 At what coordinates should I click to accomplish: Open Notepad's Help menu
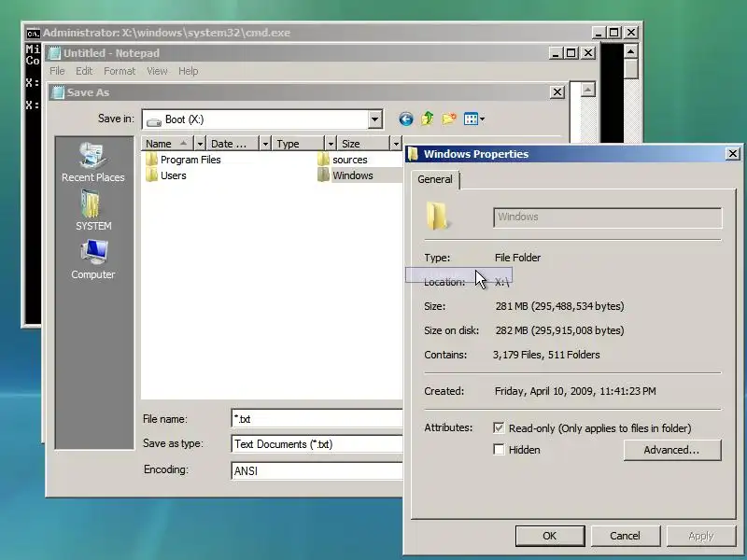(x=189, y=71)
